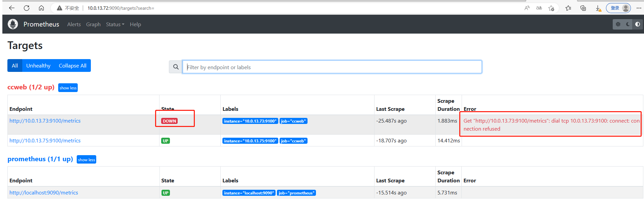Open the Status dropdown menu
Image resolution: width=644 pixels, height=223 pixels.
[x=115, y=24]
